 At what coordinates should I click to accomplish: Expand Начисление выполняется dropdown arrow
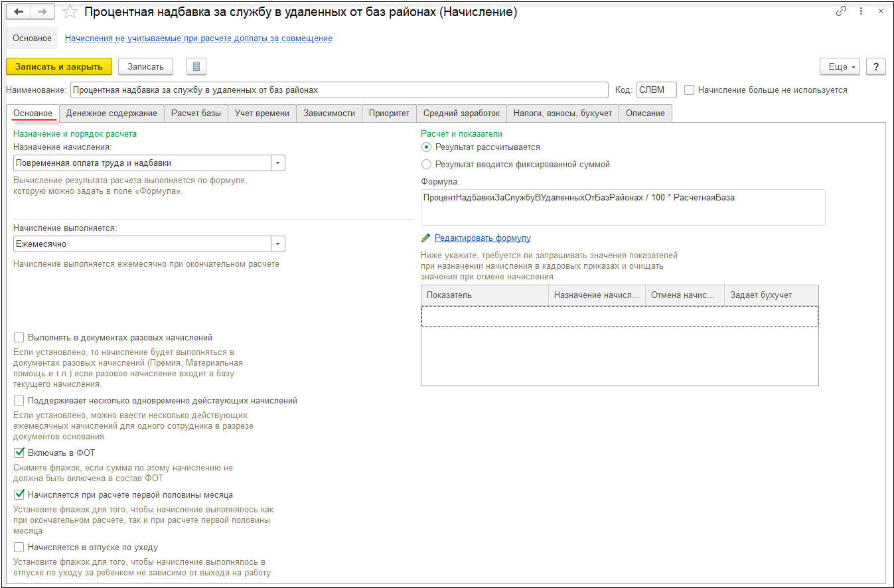click(278, 244)
